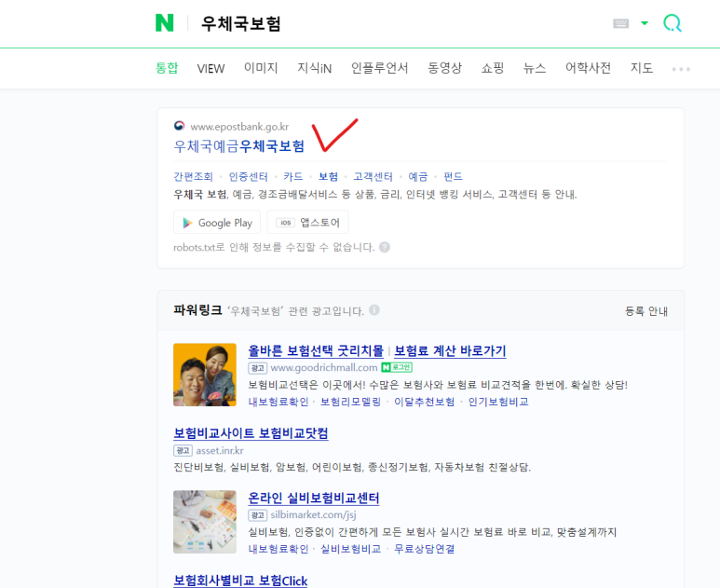Click the 실비보험비교센터 ad thumbnail

[205, 522]
